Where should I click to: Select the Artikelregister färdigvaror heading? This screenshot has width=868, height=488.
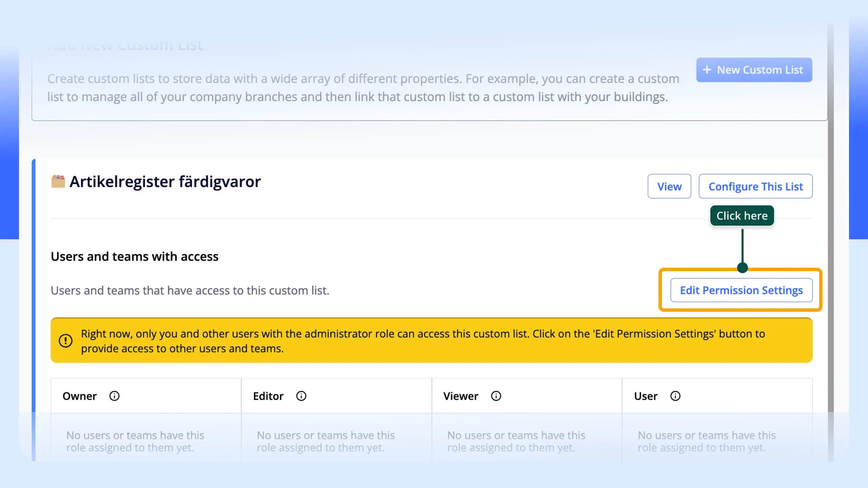point(165,182)
